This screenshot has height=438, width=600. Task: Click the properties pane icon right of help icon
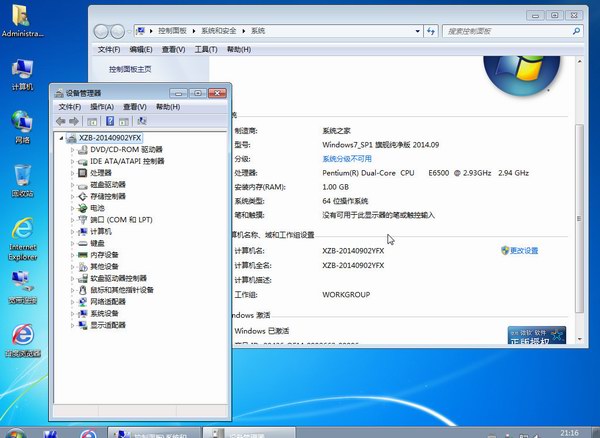point(124,122)
